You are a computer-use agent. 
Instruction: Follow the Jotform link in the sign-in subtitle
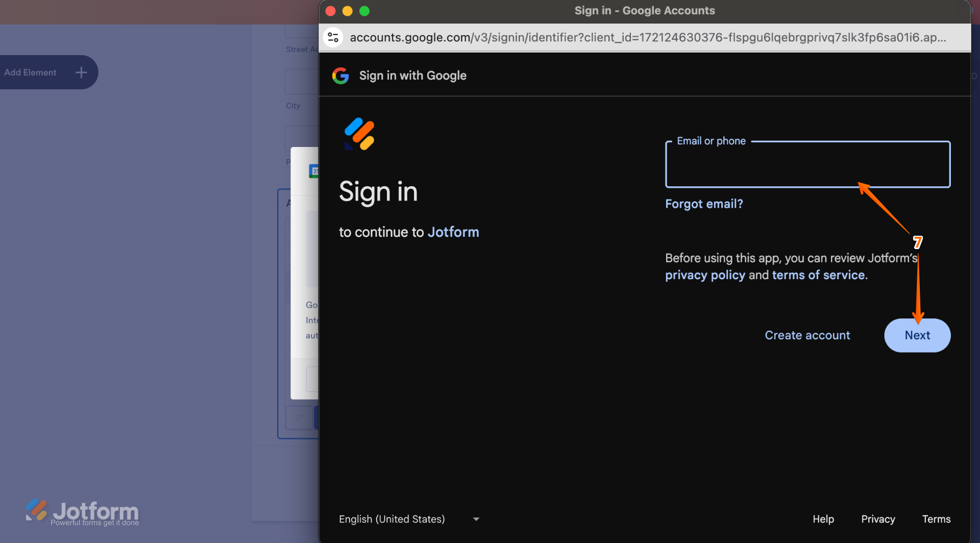[x=453, y=232]
